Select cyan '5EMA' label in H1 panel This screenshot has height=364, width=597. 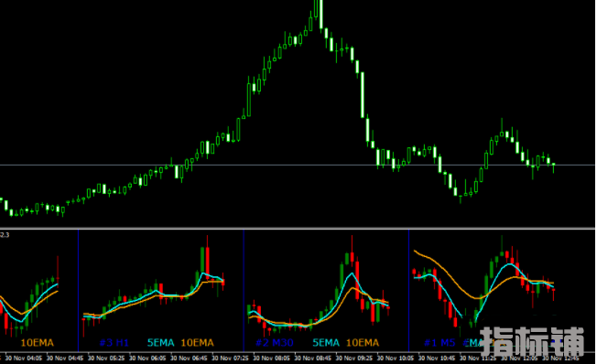(x=160, y=343)
